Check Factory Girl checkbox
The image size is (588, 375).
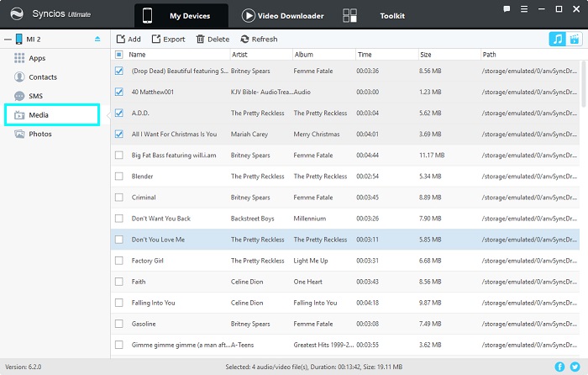pos(119,260)
